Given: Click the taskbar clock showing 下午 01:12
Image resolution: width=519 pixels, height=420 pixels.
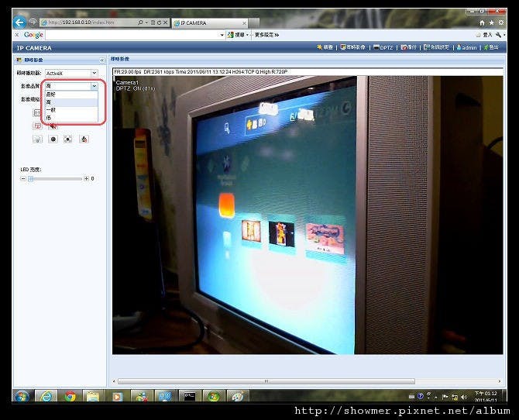Looking at the screenshot, I should tap(486, 396).
